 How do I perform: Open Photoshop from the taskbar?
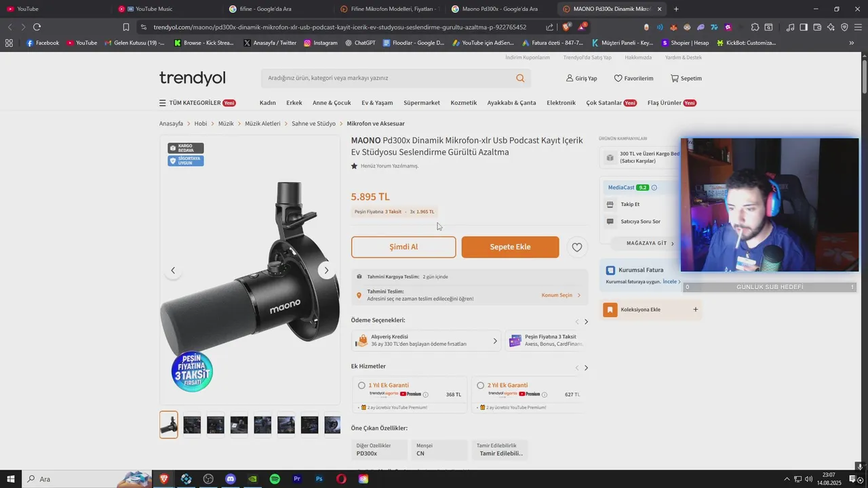(319, 479)
